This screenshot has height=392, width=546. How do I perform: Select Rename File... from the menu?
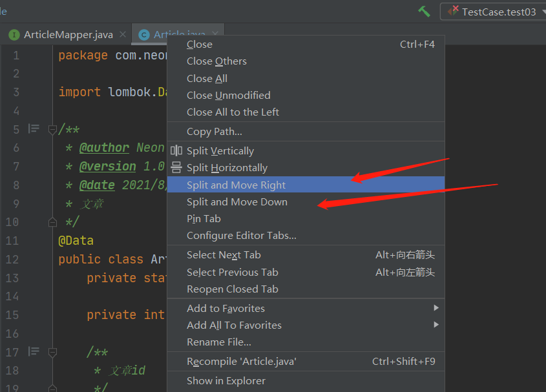306,342
